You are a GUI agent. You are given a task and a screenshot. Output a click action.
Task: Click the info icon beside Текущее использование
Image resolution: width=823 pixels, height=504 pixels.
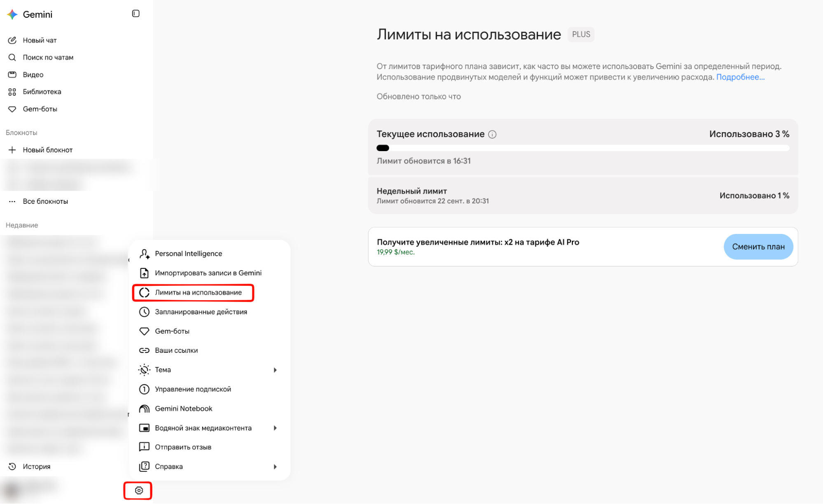[x=492, y=134]
